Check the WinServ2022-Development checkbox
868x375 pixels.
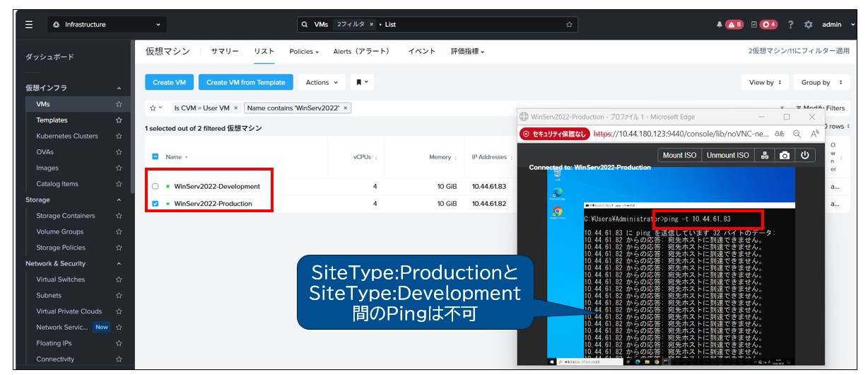click(156, 187)
